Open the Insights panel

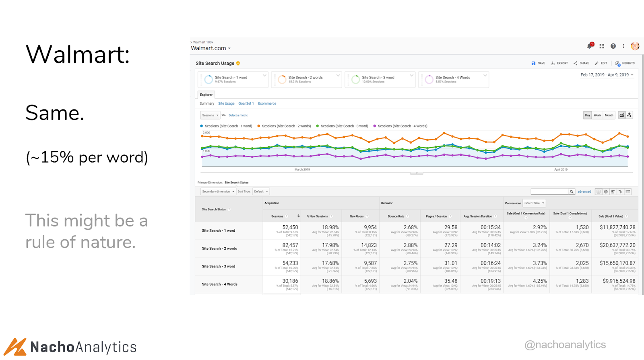625,64
